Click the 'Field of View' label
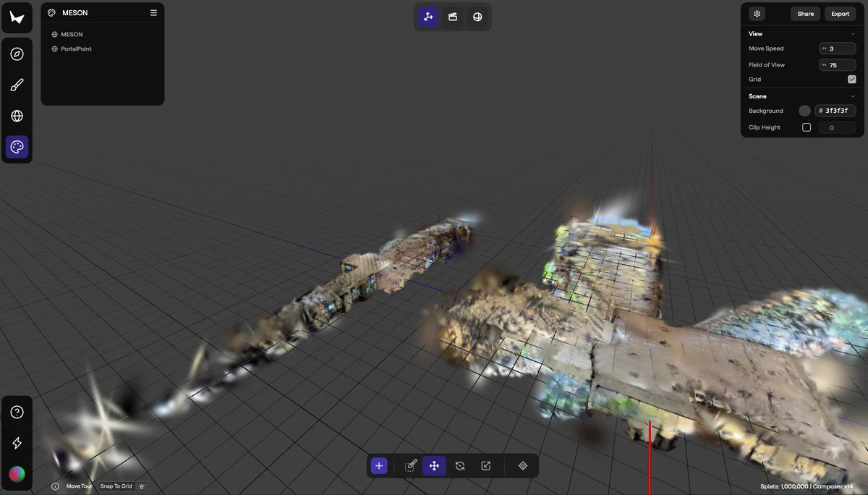 click(767, 65)
